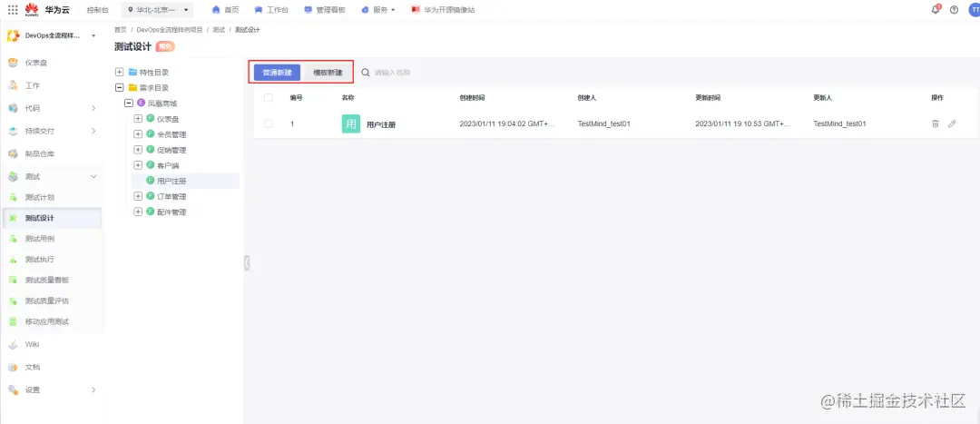Click DevOps全流程样例项目 breadcrumb link
This screenshot has height=424, width=980.
point(170,29)
